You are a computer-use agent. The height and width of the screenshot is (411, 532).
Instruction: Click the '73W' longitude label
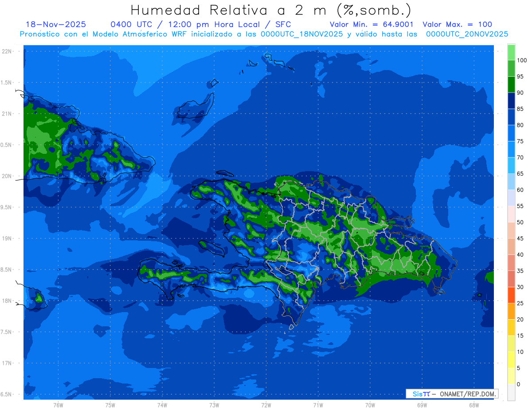pos(214,405)
